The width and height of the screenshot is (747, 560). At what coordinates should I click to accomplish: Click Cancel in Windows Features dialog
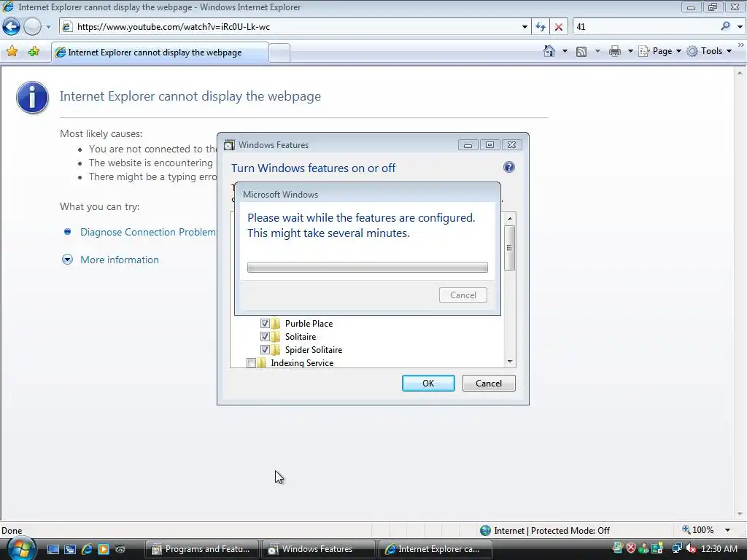click(489, 384)
